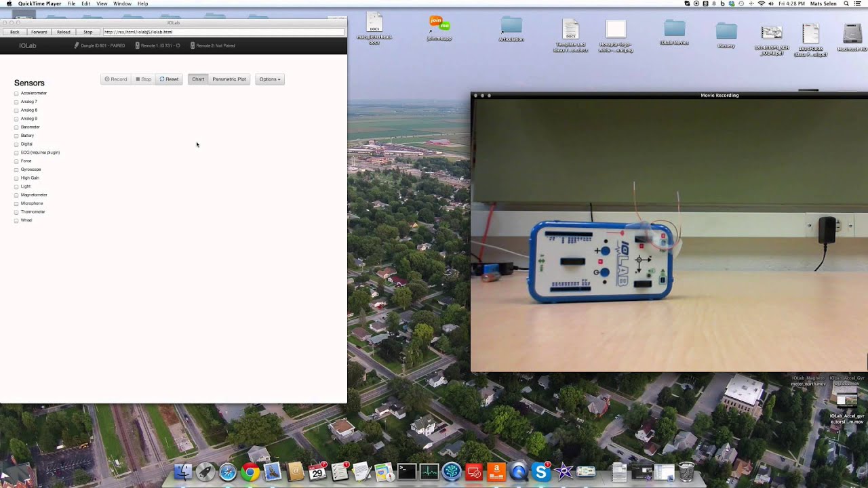Select the Microphone sensor checkbox
868x488 pixels.
click(x=16, y=204)
